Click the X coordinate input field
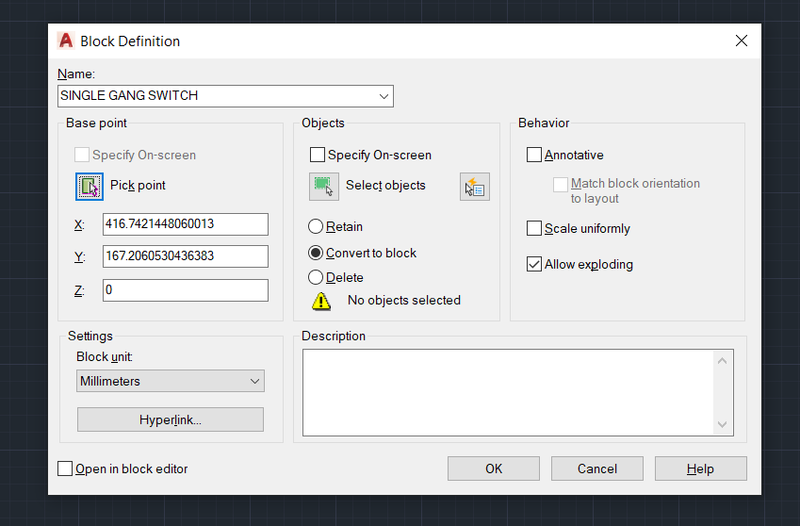 coord(185,224)
